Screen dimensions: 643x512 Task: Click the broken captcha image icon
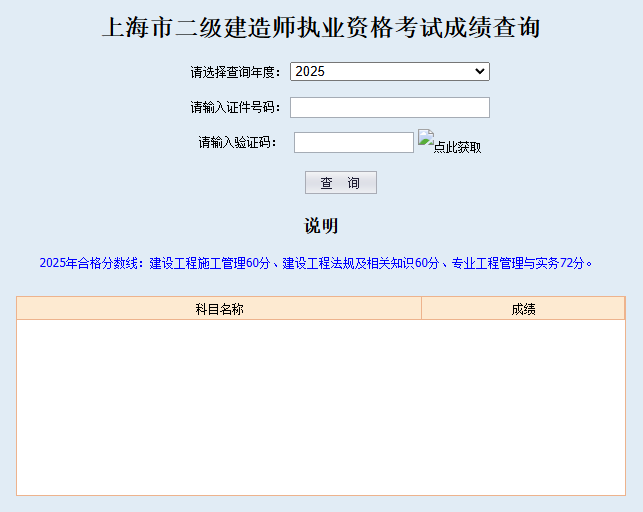click(425, 138)
